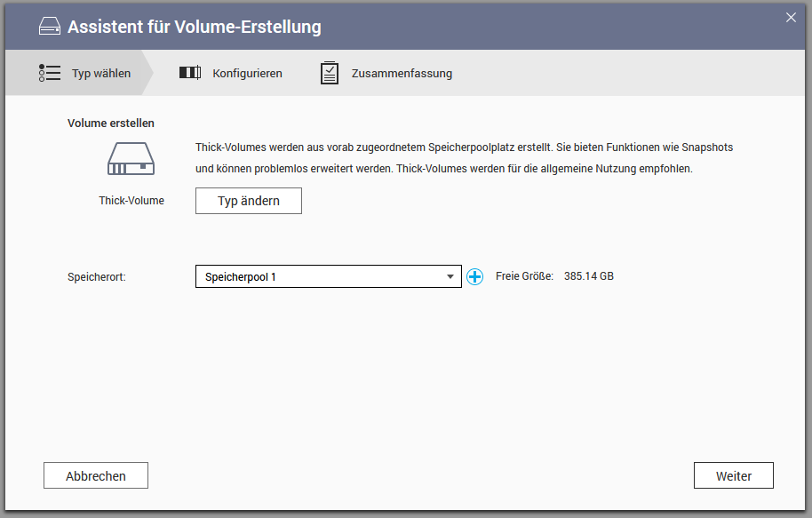The image size is (812, 518).
Task: Open the Speicherort dropdown arrow
Action: (450, 276)
